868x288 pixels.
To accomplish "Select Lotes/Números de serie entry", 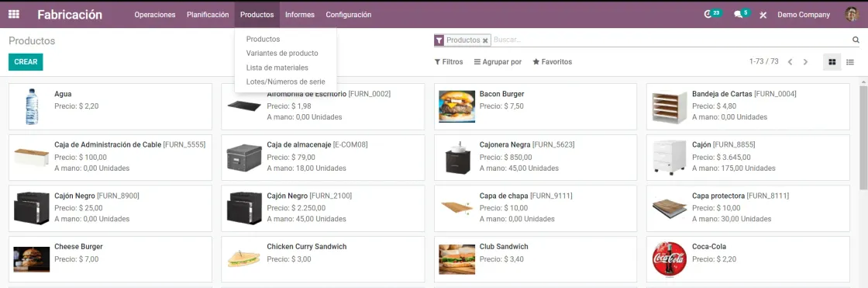I will click(x=286, y=82).
